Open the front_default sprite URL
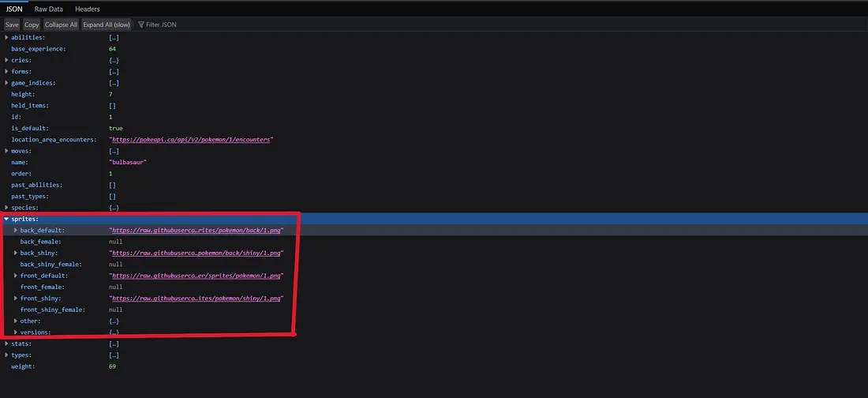868x398 pixels. [x=196, y=276]
